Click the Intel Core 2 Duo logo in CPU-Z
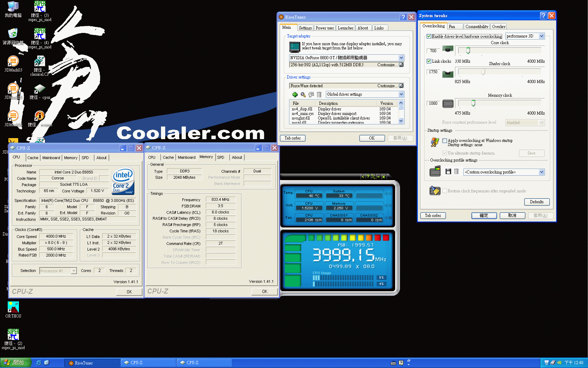 coord(123,182)
